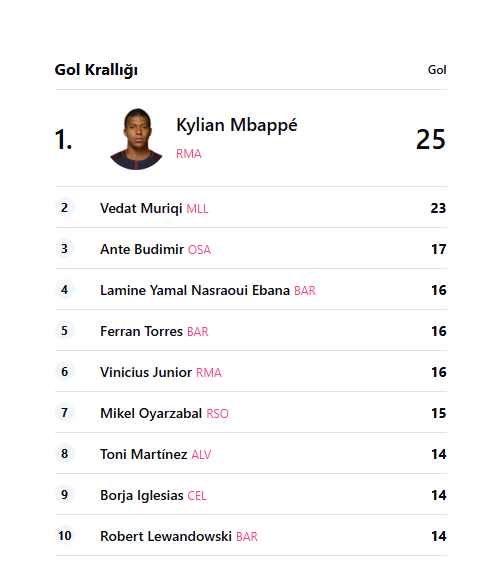
Task: Open Ante Budimir player entry
Action: pyautogui.click(x=142, y=249)
